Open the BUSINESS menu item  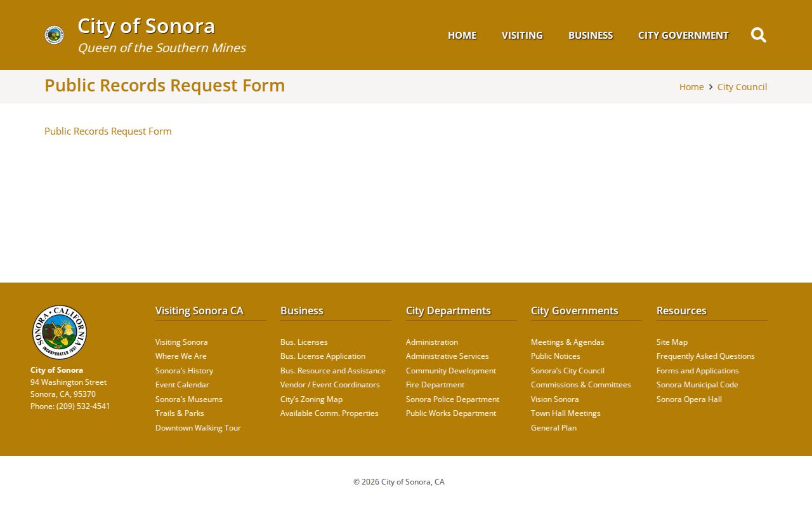pyautogui.click(x=591, y=36)
